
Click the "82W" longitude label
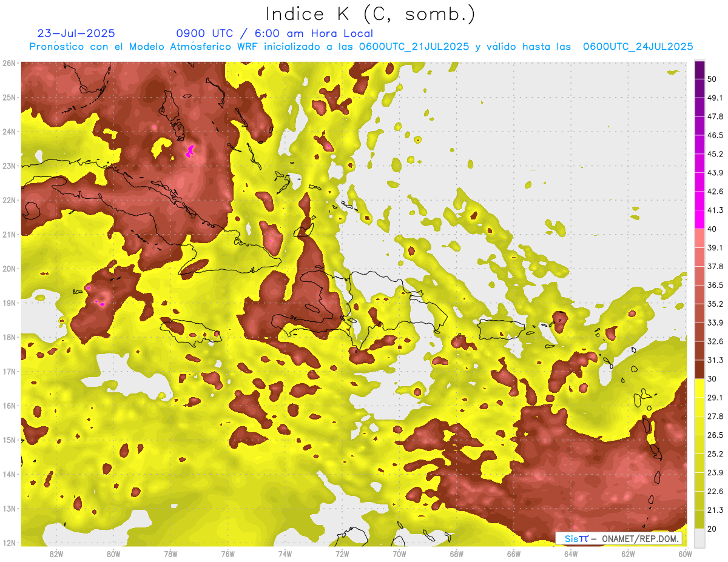pos(56,554)
